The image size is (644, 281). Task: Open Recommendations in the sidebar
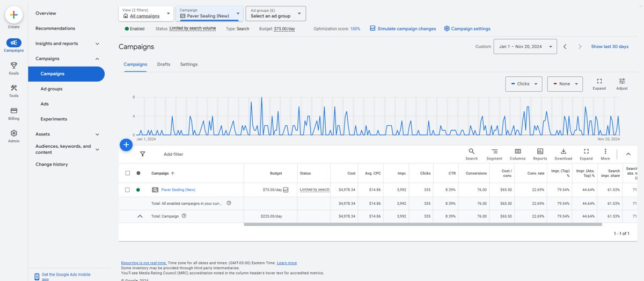pyautogui.click(x=55, y=28)
